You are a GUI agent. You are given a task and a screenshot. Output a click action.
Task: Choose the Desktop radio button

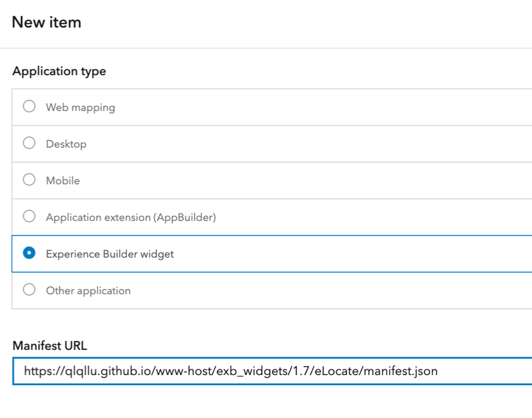click(x=28, y=144)
